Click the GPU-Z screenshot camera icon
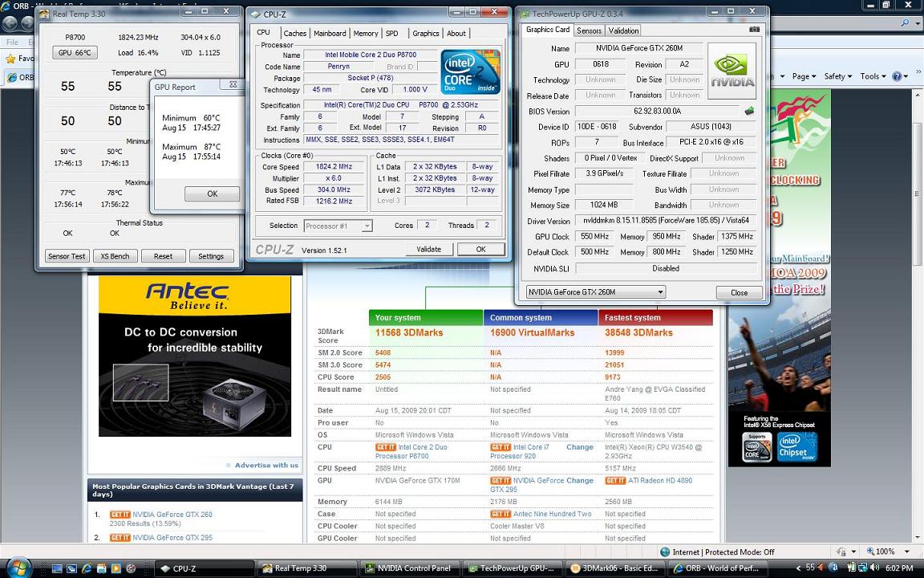 754,30
